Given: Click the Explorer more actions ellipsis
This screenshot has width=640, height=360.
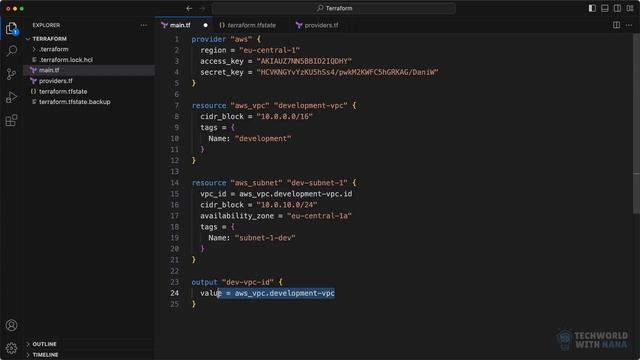Looking at the screenshot, I should (144, 25).
